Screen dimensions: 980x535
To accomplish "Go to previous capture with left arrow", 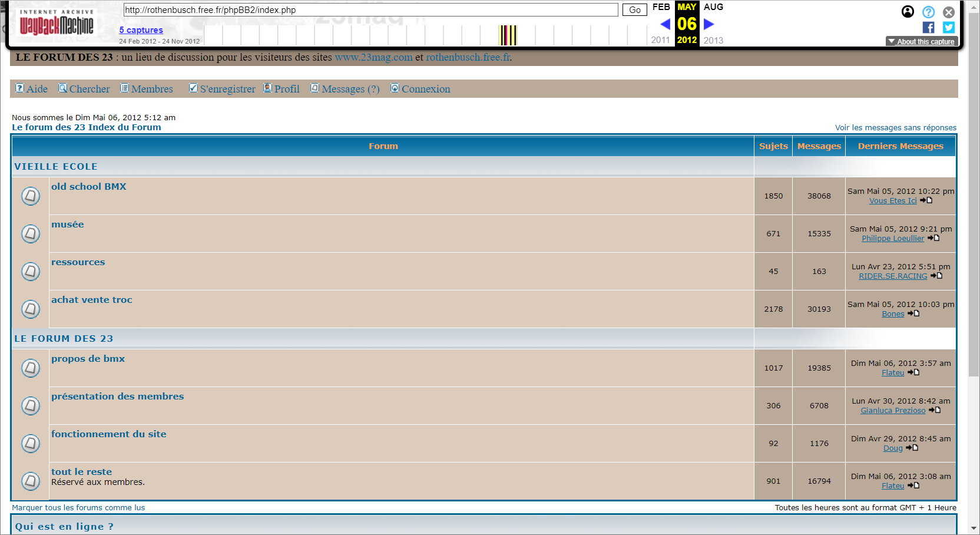I will (665, 24).
